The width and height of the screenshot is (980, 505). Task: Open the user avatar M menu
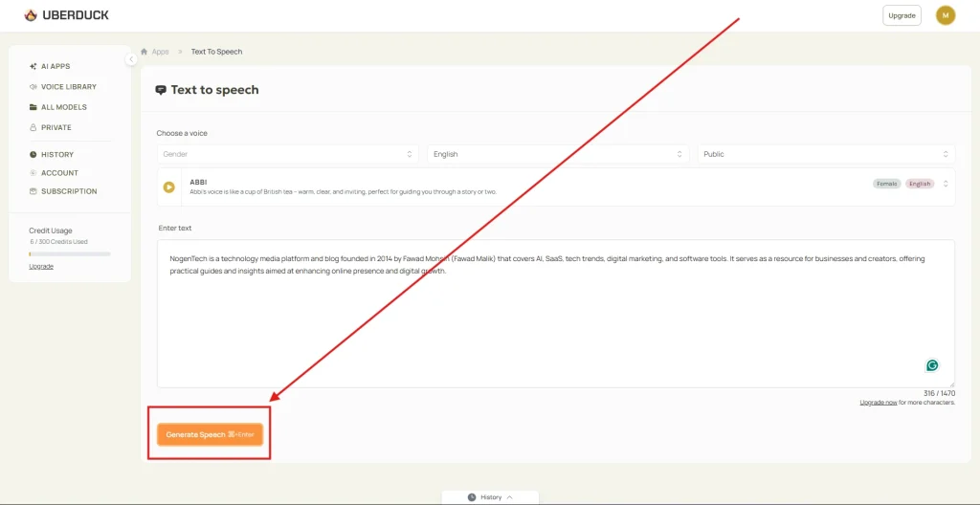coord(945,15)
